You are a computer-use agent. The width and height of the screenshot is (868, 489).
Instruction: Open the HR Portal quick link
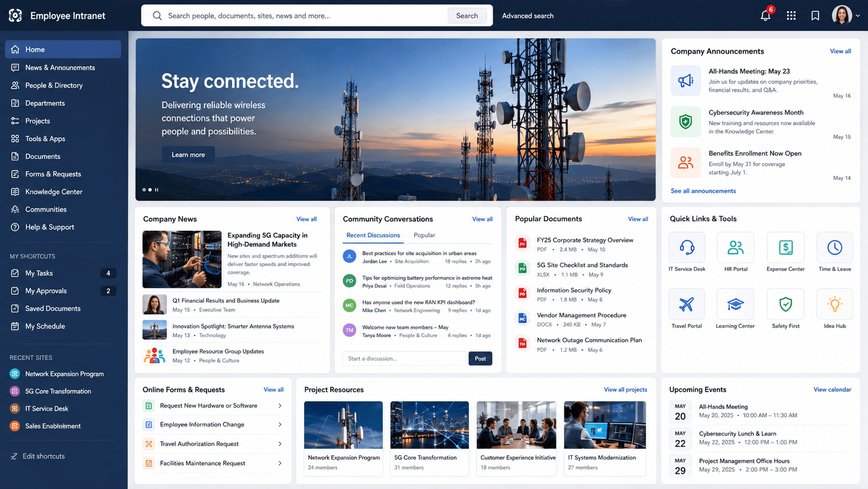point(736,248)
